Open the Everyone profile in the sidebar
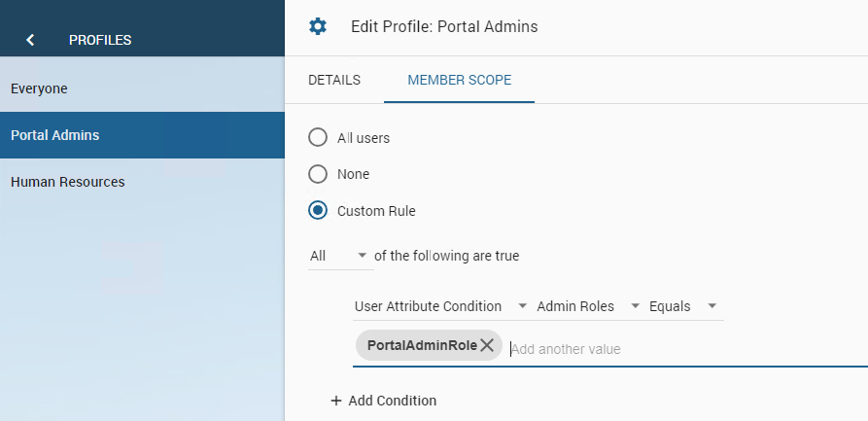 (x=39, y=88)
